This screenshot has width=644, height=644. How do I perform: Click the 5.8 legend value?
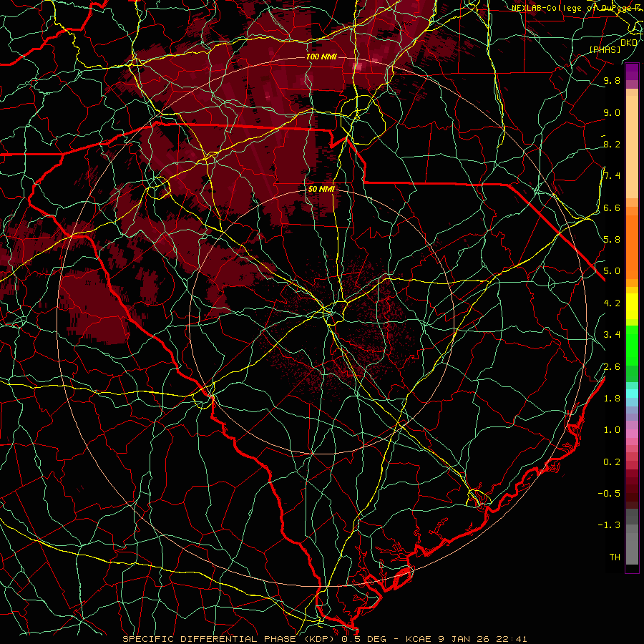coord(612,240)
